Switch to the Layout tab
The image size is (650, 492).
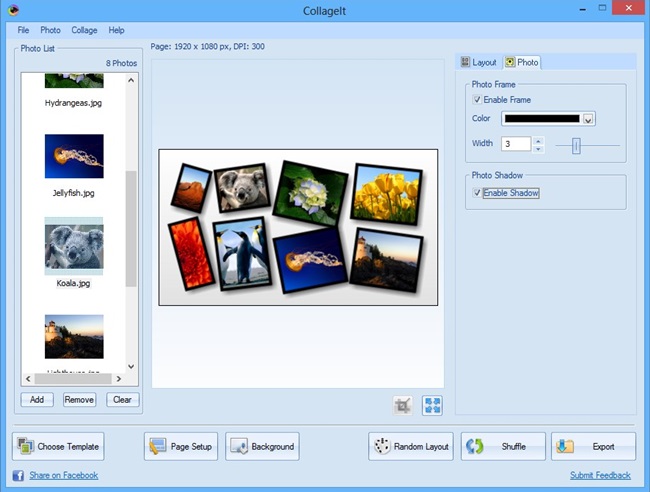tap(479, 62)
